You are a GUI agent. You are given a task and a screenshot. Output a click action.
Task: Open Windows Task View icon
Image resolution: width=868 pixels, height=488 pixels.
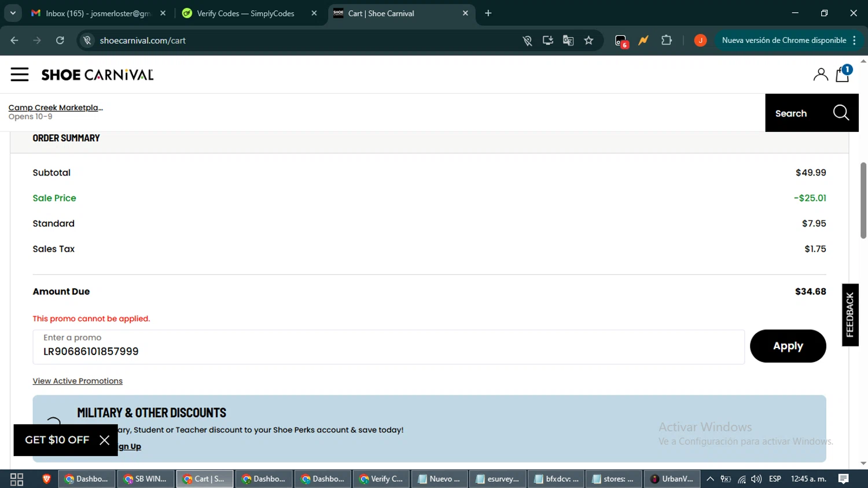17,479
